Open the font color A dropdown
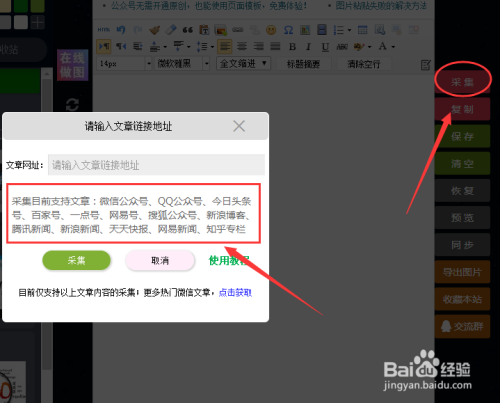500x403 pixels. [393, 47]
